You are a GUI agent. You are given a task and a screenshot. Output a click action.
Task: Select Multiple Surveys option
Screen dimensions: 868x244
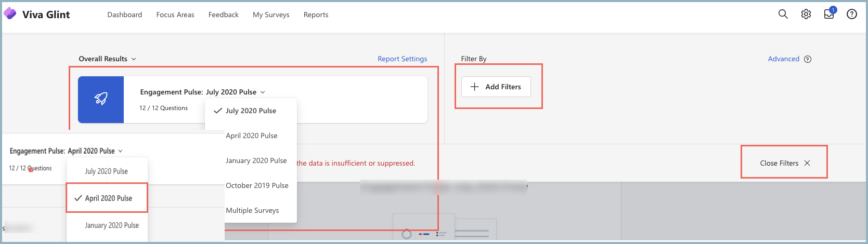252,210
